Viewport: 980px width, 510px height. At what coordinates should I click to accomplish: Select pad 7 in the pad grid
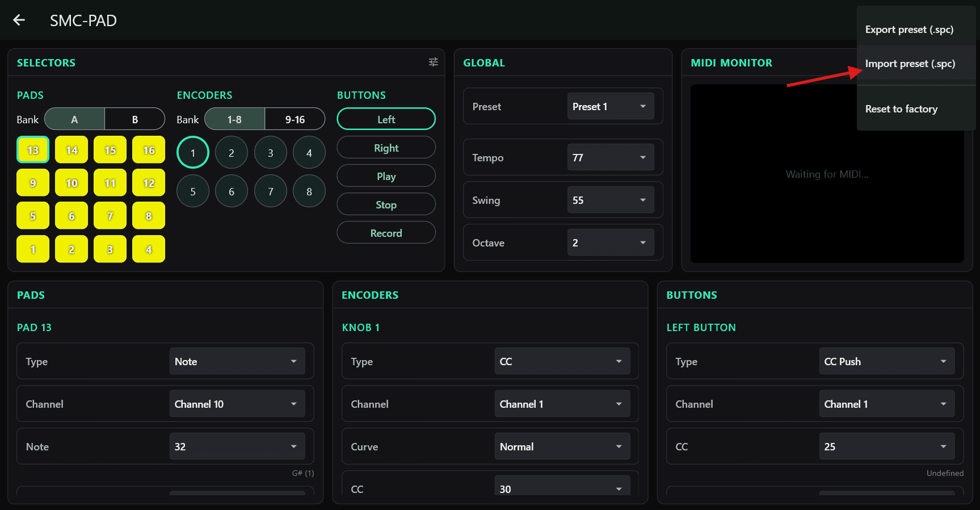(x=110, y=216)
